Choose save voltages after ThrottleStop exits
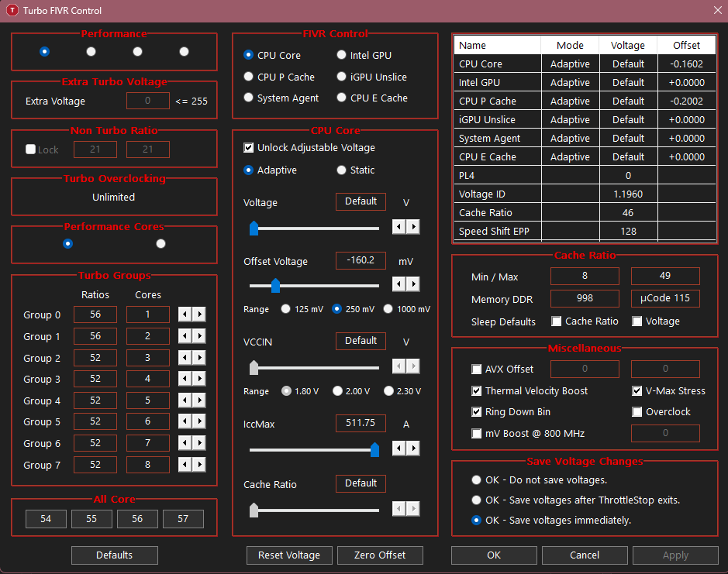 point(476,500)
